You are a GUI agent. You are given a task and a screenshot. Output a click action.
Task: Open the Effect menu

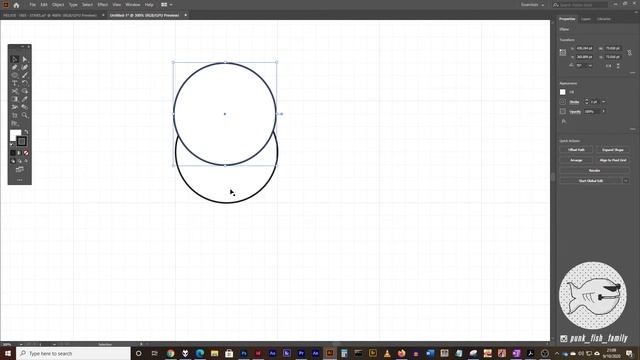[102, 5]
